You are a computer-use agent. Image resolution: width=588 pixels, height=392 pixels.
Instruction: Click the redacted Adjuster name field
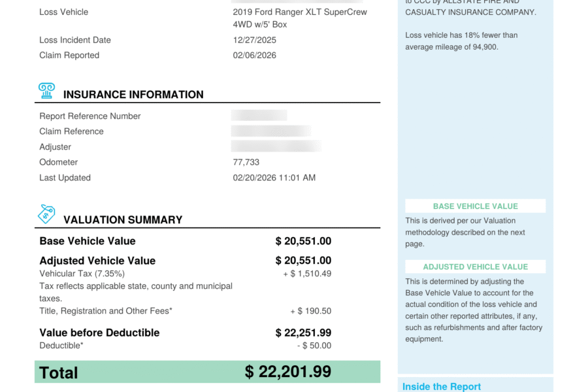click(276, 146)
